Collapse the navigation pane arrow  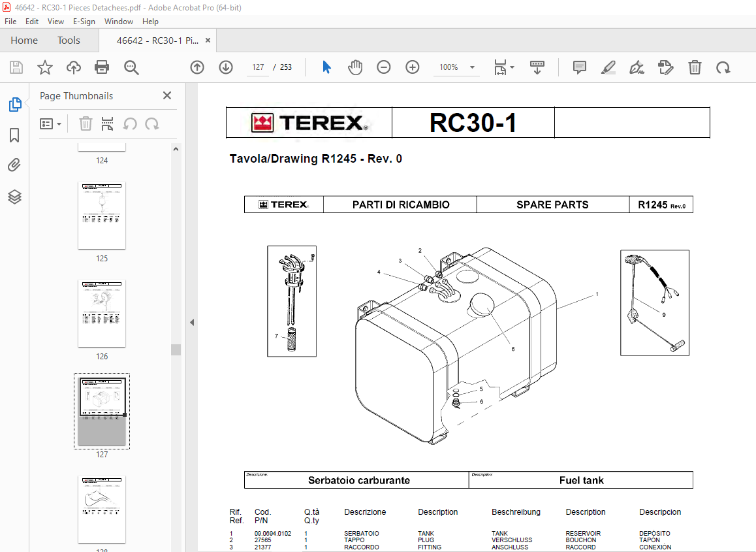[x=192, y=322]
